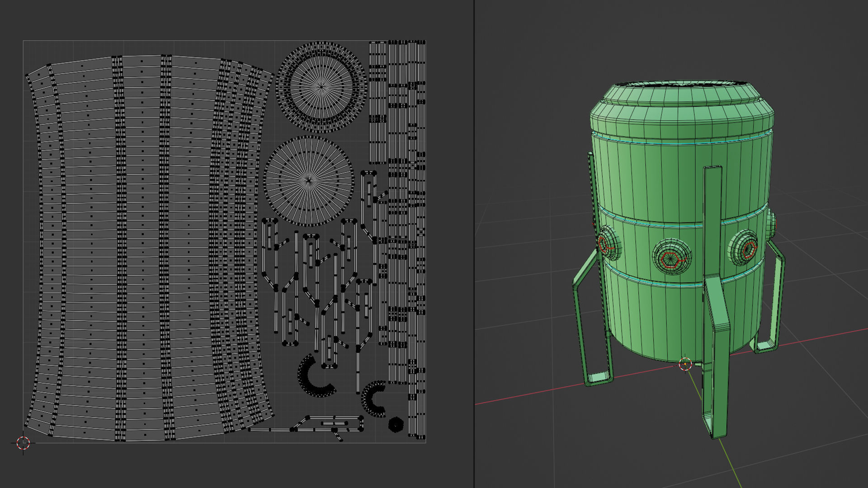Viewport: 868px width, 488px height.
Task: Select the upper circular UV island with rings
Action: 321,87
